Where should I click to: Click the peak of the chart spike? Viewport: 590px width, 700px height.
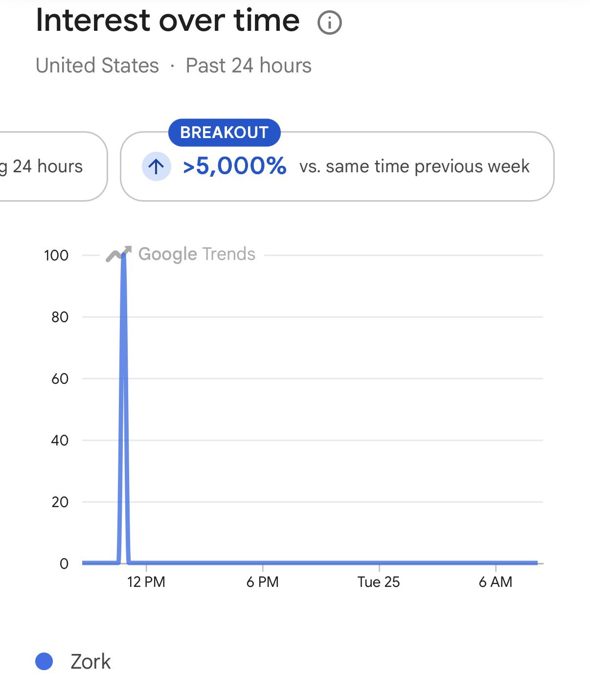click(123, 255)
